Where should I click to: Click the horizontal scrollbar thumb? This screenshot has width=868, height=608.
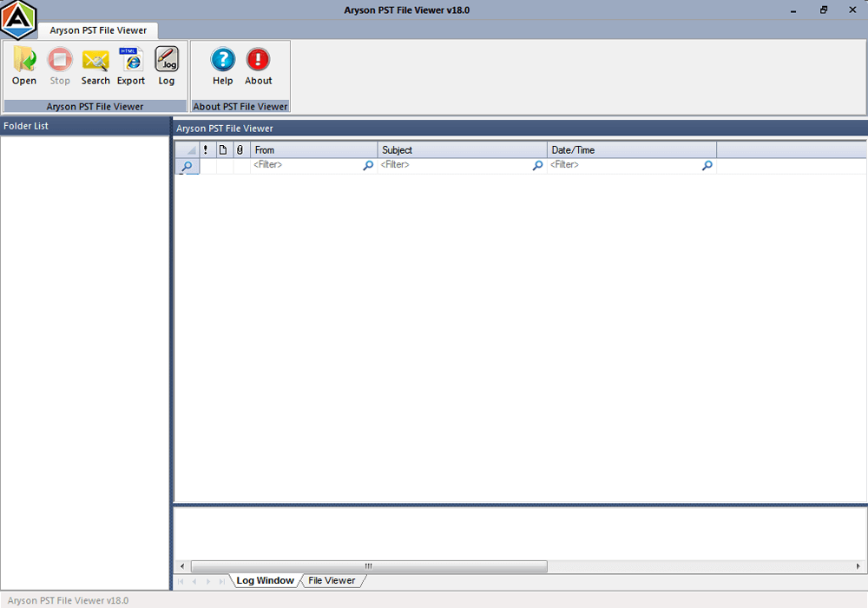click(369, 566)
